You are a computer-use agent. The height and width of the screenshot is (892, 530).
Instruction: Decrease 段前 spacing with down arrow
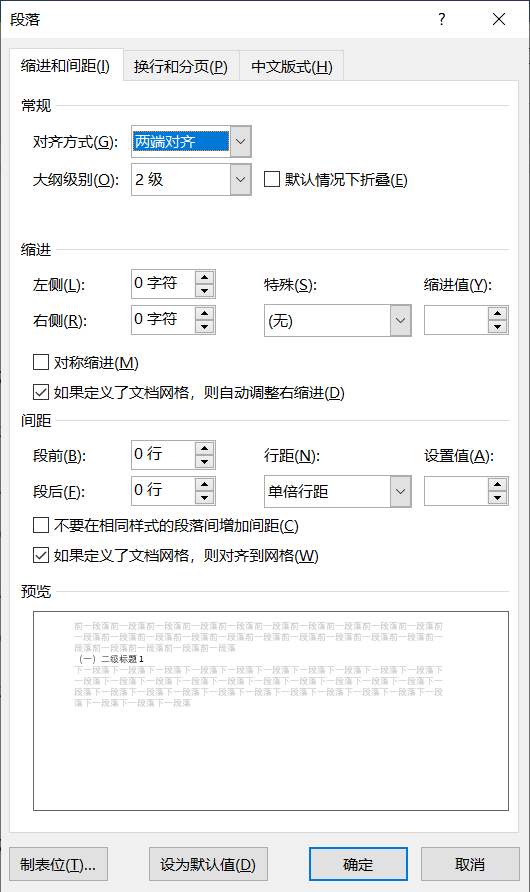coord(204,462)
